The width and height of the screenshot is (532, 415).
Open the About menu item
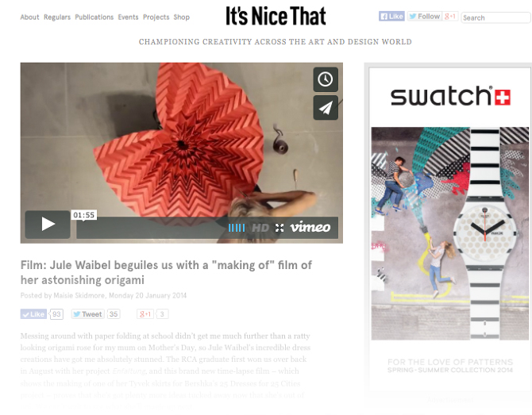29,17
